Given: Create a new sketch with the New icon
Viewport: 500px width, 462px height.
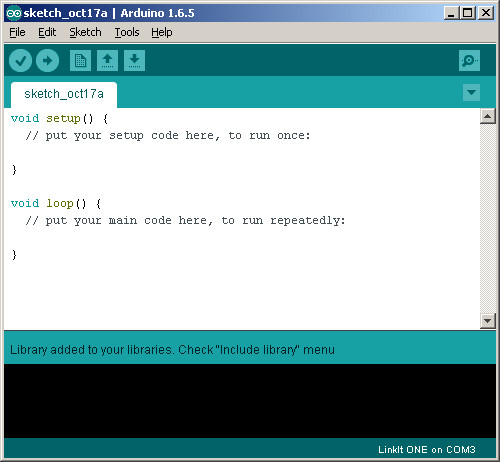Looking at the screenshot, I should pyautogui.click(x=80, y=61).
